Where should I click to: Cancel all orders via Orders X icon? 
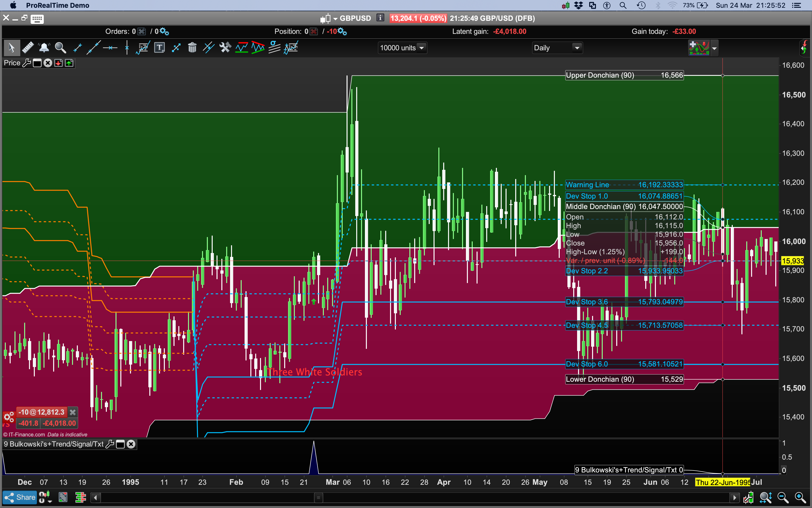[142, 32]
